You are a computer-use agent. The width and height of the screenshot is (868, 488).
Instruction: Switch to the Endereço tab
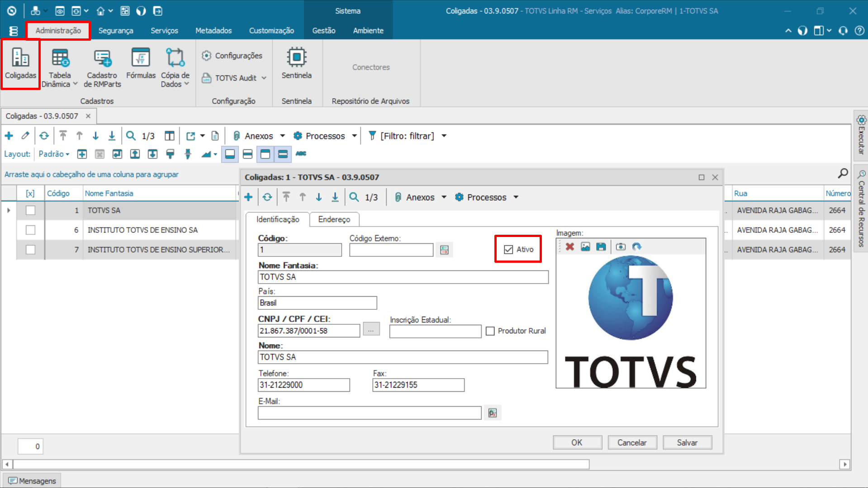pos(334,219)
